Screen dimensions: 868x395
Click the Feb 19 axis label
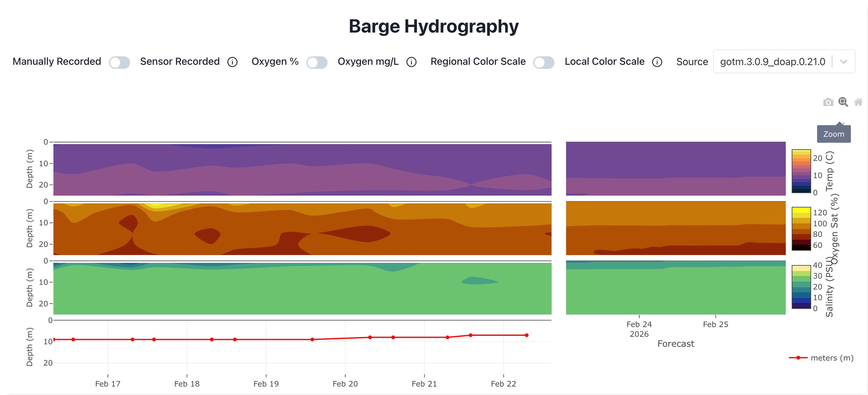click(x=266, y=384)
